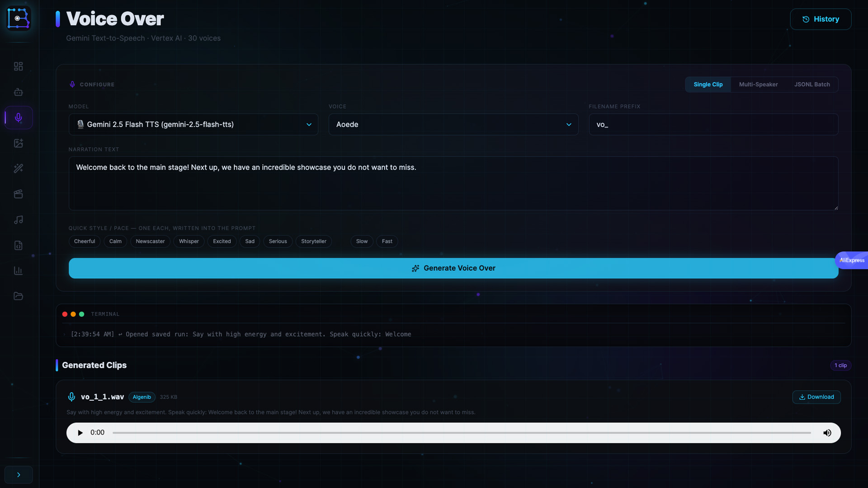Click Generate Voice Over button

pyautogui.click(x=453, y=268)
